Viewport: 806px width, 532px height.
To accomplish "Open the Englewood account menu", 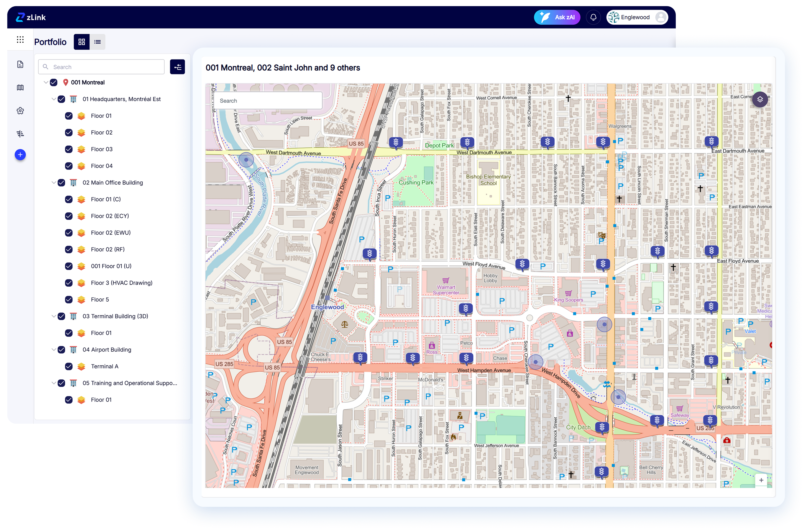I will click(637, 17).
